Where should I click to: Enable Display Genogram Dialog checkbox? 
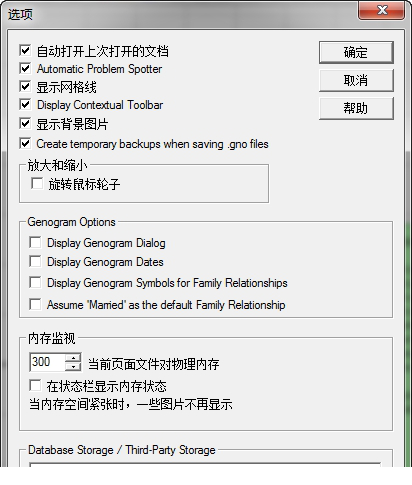[35, 243]
